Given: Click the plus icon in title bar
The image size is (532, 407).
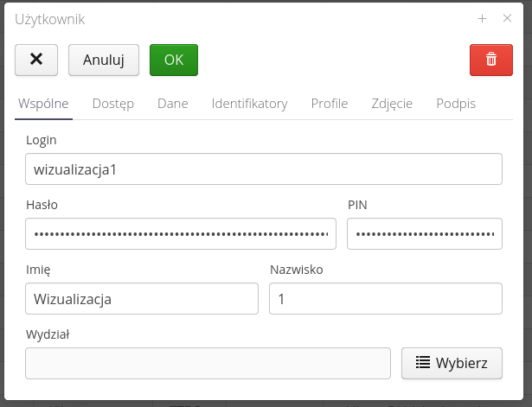Looking at the screenshot, I should click(x=483, y=18).
